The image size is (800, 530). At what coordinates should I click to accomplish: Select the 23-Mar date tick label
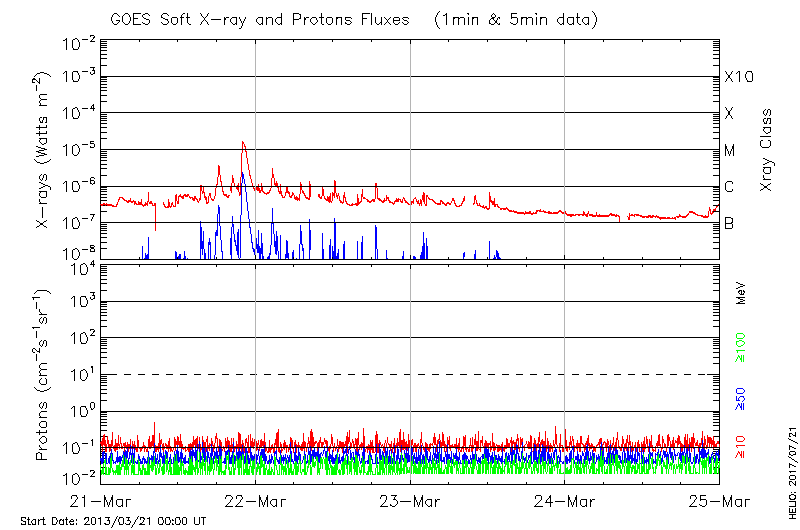click(410, 500)
